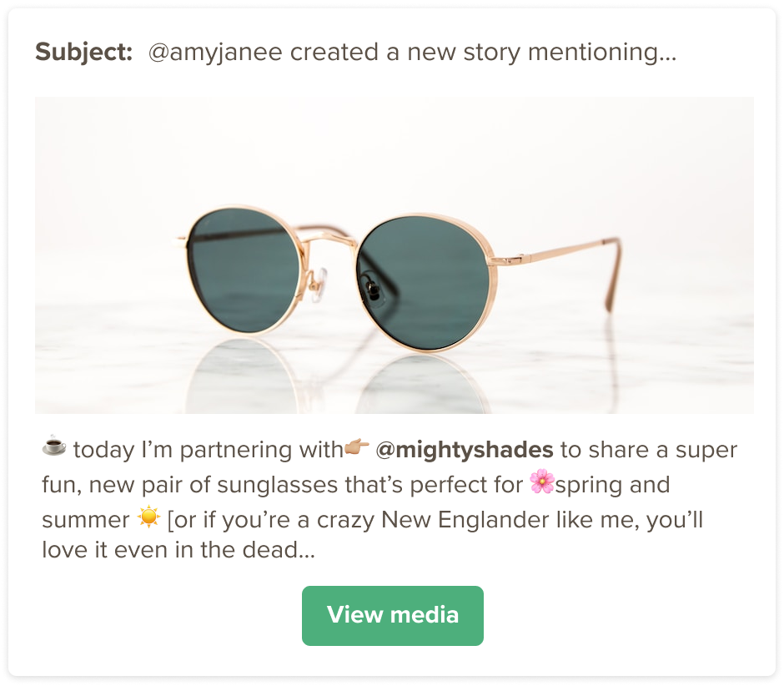Image resolution: width=784 pixels, height=686 pixels.
Task: Click the sun emoji
Action: click(148, 518)
